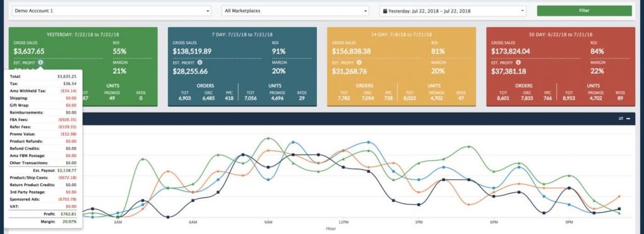Click the info icon on the 7 Day card
This screenshot has width=644, height=234.
pyautogui.click(x=199, y=62)
